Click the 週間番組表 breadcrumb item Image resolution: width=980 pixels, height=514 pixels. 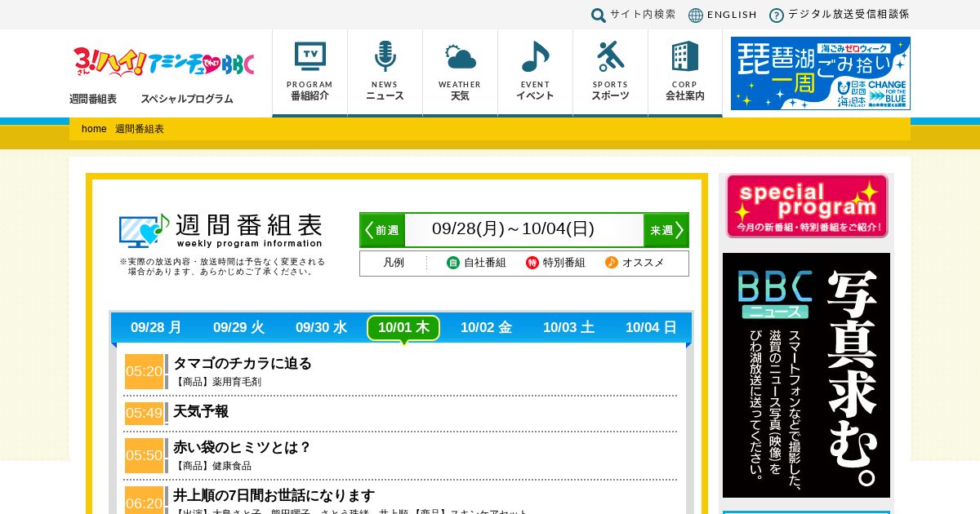point(140,129)
